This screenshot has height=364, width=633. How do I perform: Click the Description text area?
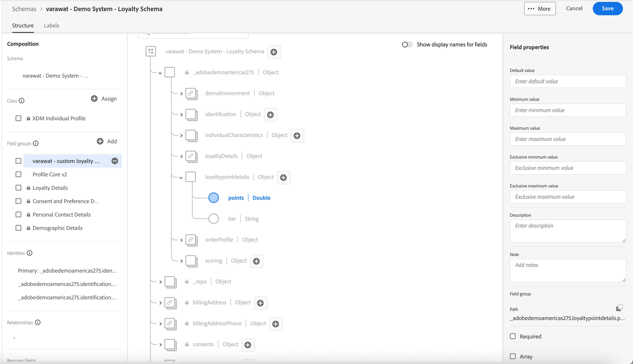coord(568,231)
